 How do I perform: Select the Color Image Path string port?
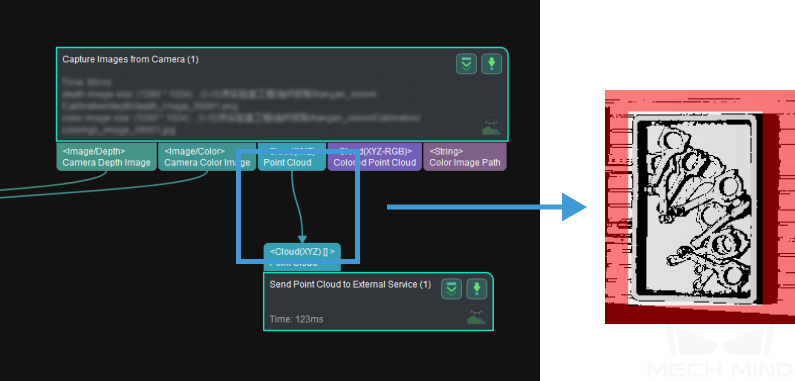click(465, 157)
